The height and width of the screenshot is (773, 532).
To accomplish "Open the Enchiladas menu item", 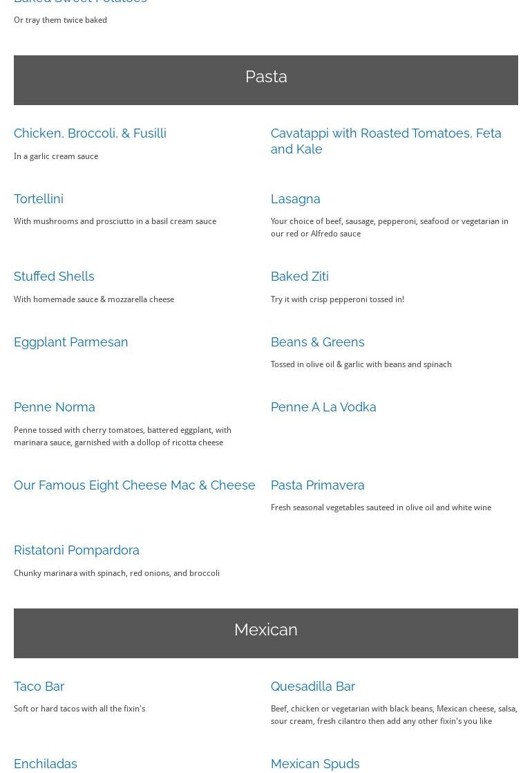I will [x=46, y=763].
